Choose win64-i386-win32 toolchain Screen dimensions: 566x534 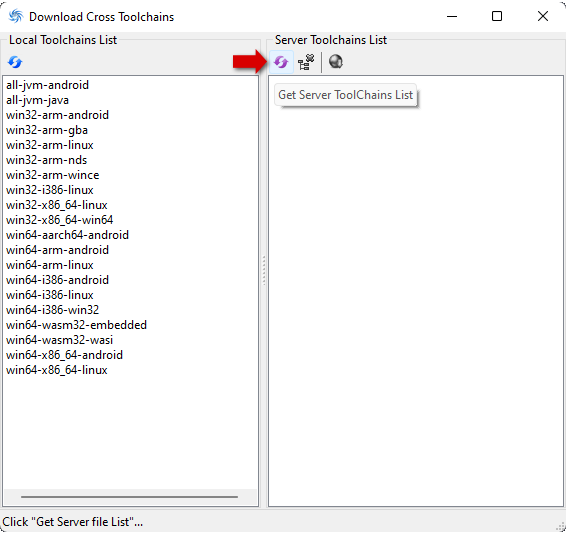(x=52, y=309)
